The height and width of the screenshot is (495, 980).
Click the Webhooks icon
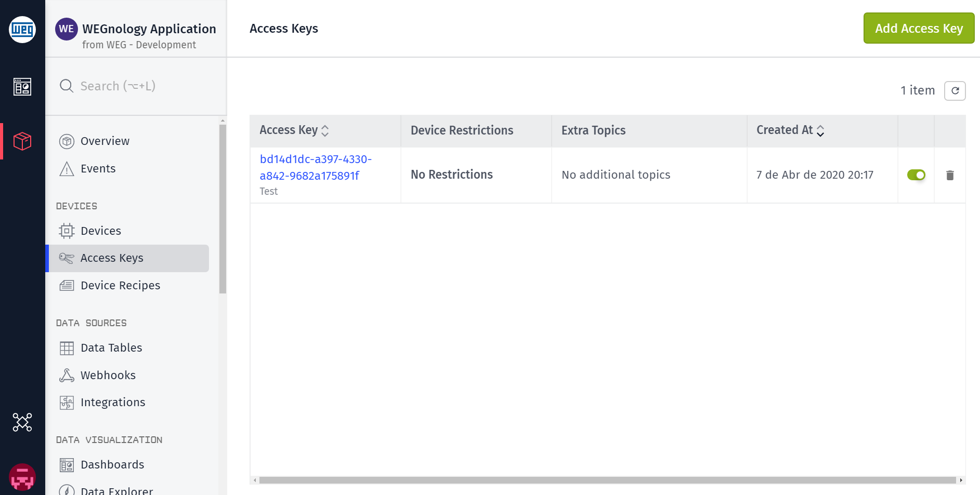coord(67,376)
